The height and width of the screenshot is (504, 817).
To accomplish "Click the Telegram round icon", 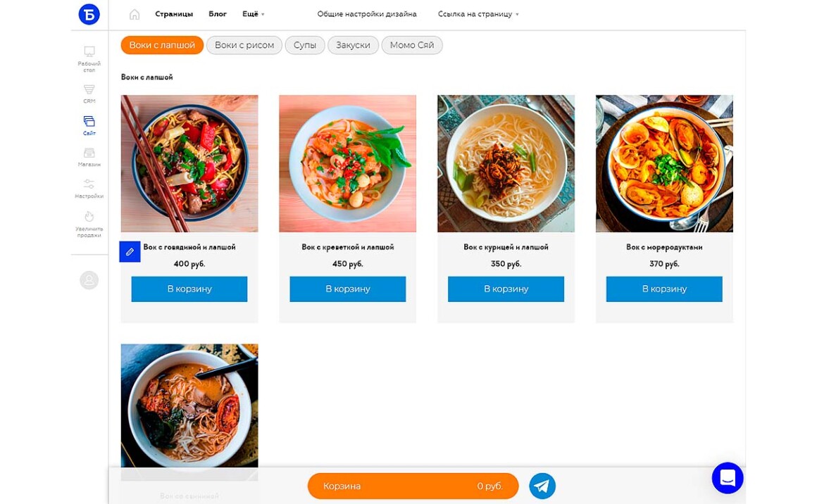I will (542, 486).
